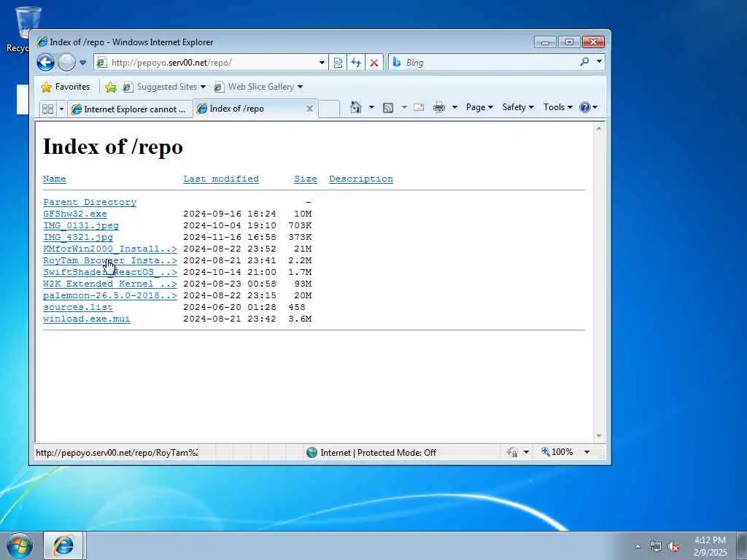Click the New Tab blank button
Image resolution: width=747 pixels, height=560 pixels.
pyautogui.click(x=329, y=109)
